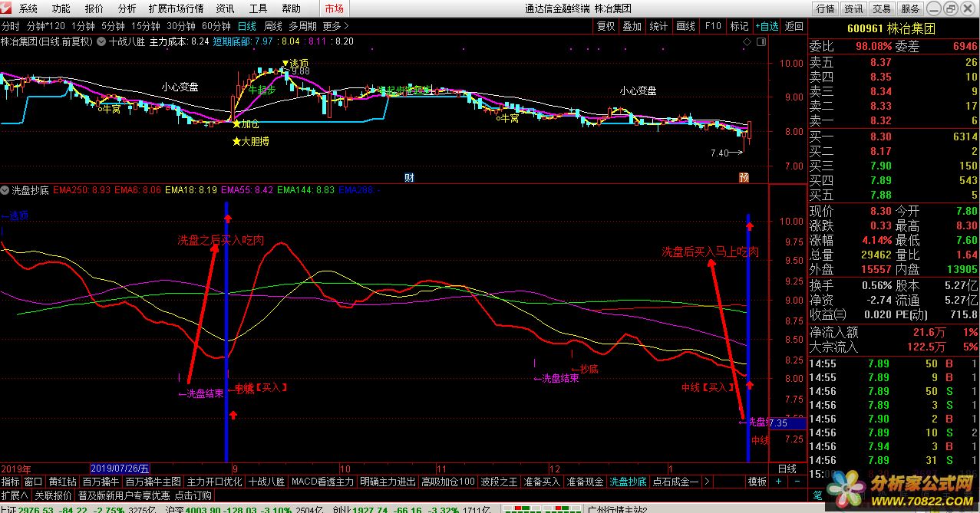This screenshot has height=513, width=980.
Task: Open the 模板 template menu
Action: tap(757, 482)
